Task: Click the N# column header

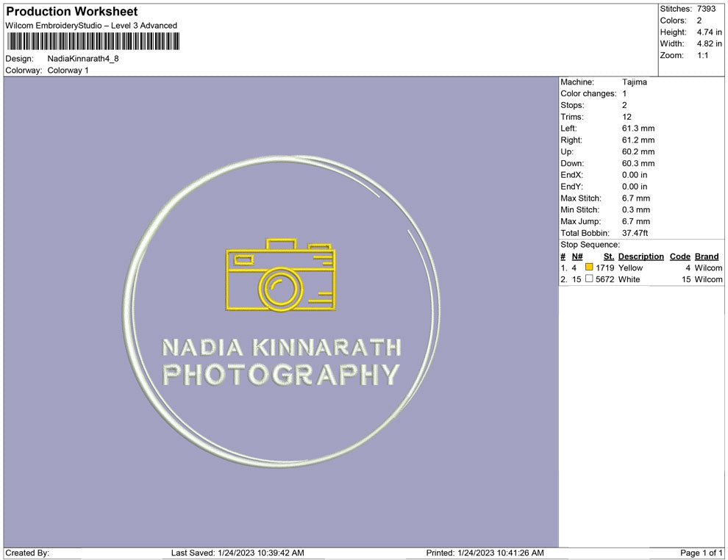Action: pyautogui.click(x=577, y=256)
